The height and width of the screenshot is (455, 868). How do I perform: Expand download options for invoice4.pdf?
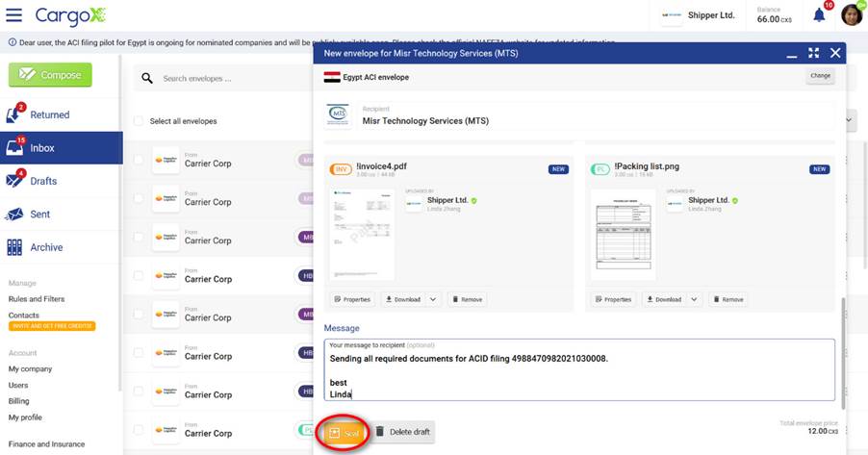click(433, 299)
